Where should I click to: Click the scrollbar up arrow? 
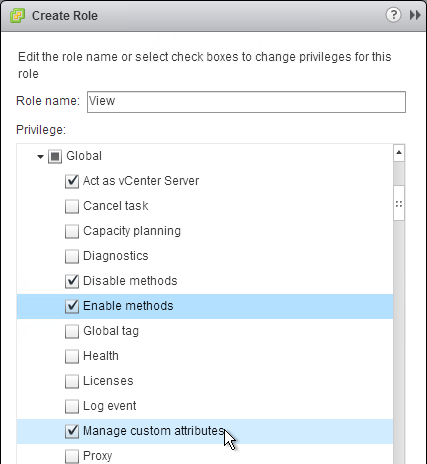399,153
